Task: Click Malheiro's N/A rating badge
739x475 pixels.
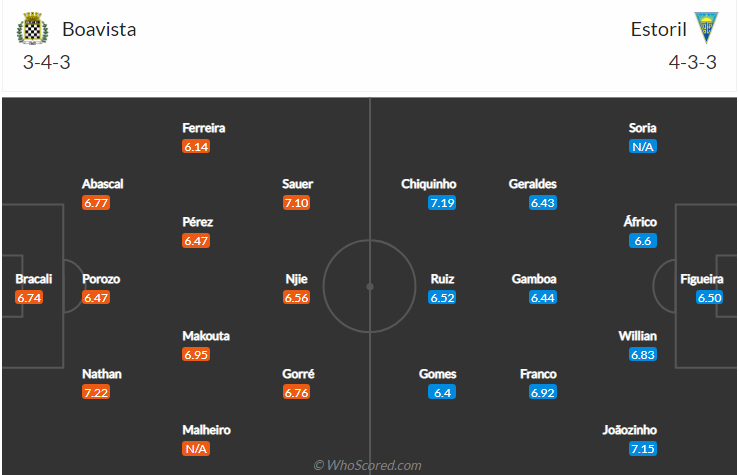Action: 197,449
